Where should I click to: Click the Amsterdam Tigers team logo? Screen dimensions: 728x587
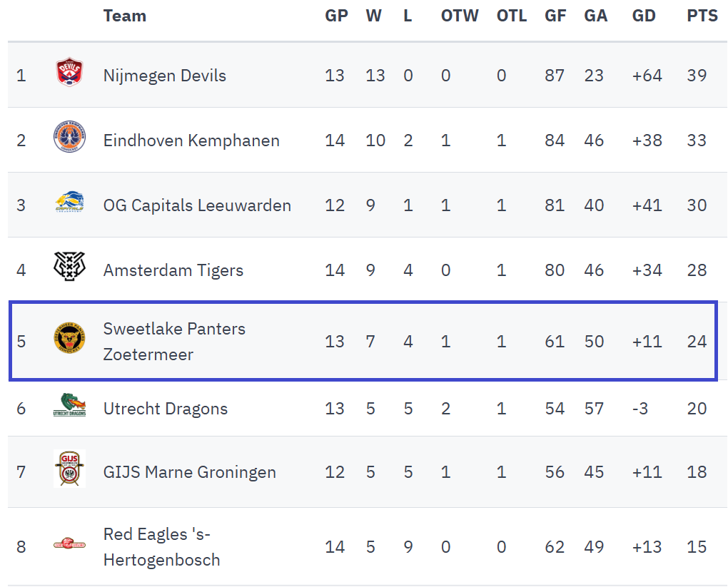click(69, 268)
